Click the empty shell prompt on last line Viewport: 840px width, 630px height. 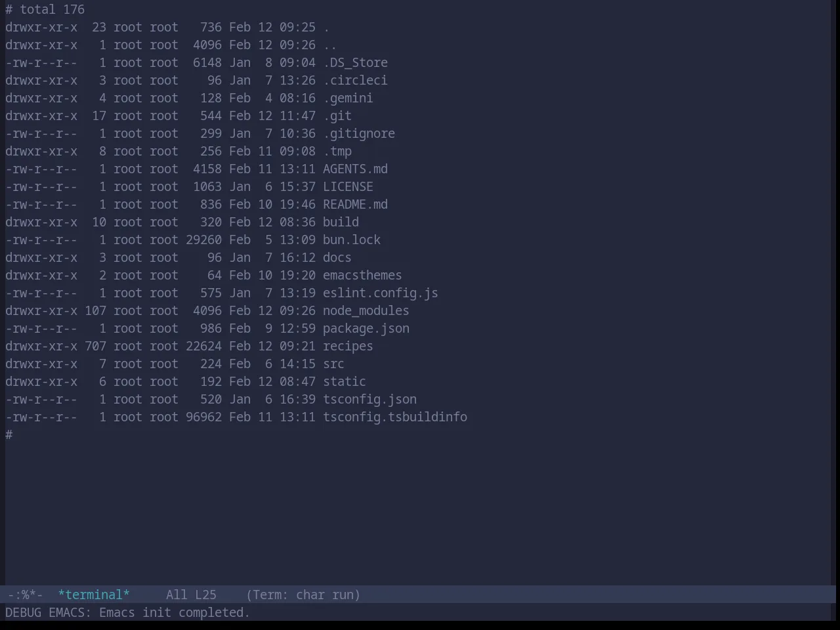(x=9, y=434)
